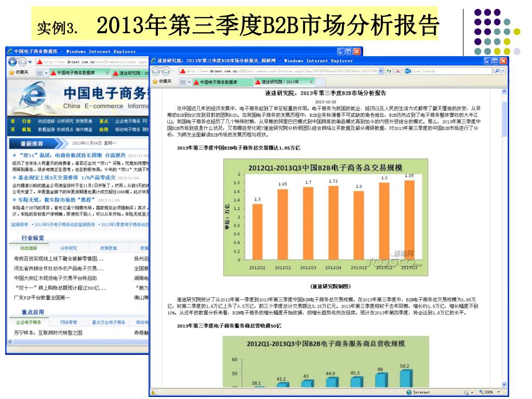Image resolution: width=532 pixels, height=399 pixels.
Task: Open 车险无忧 headline link
Action: pyautogui.click(x=57, y=200)
